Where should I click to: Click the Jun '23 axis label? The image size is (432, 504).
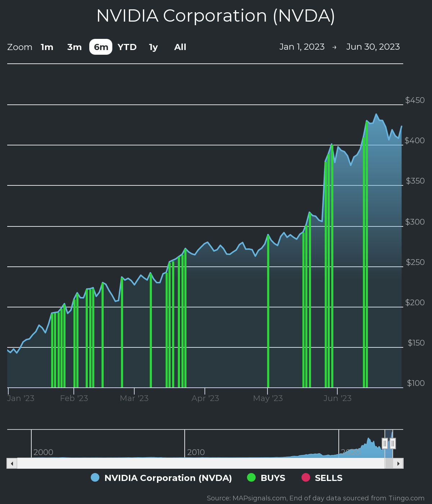(337, 398)
